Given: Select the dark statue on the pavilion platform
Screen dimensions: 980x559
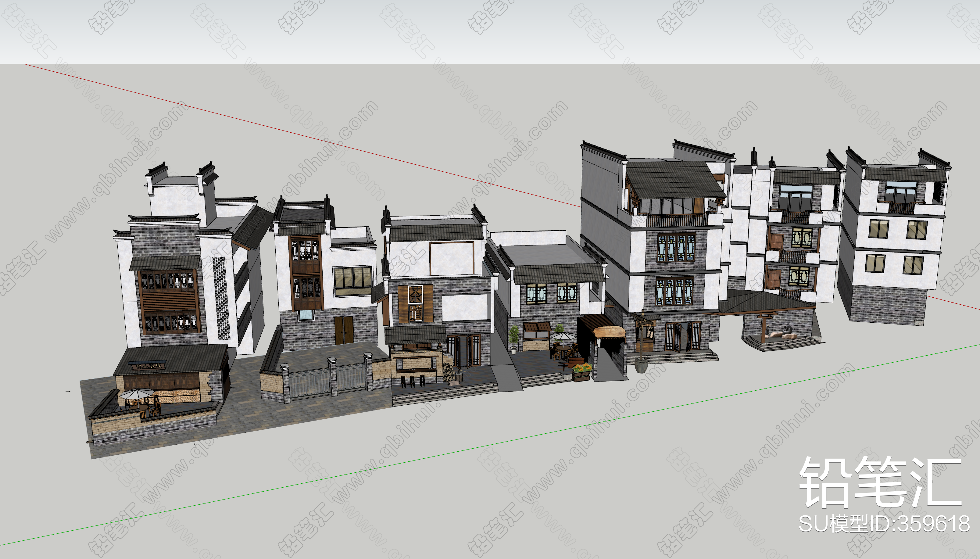Looking at the screenshot, I should [x=787, y=329].
